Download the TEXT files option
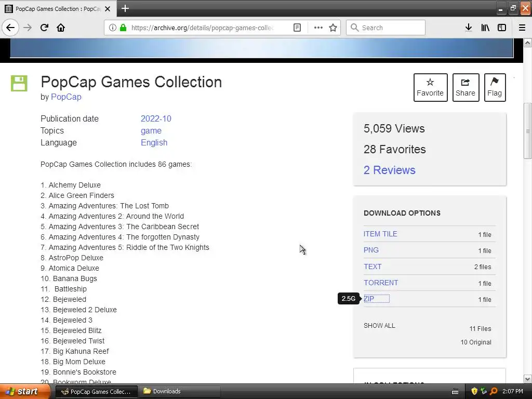Image resolution: width=532 pixels, height=399 pixels. point(373,267)
